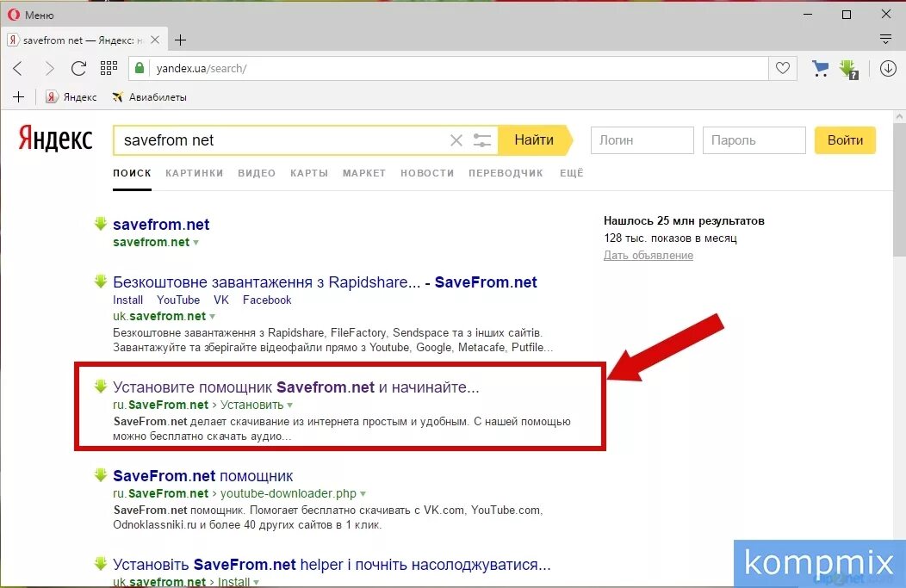Click the Логин input field
The width and height of the screenshot is (906, 588).
[642, 140]
